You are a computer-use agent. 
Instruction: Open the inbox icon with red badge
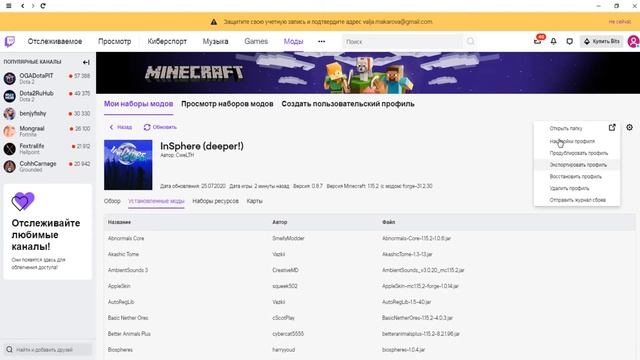pos(538,40)
